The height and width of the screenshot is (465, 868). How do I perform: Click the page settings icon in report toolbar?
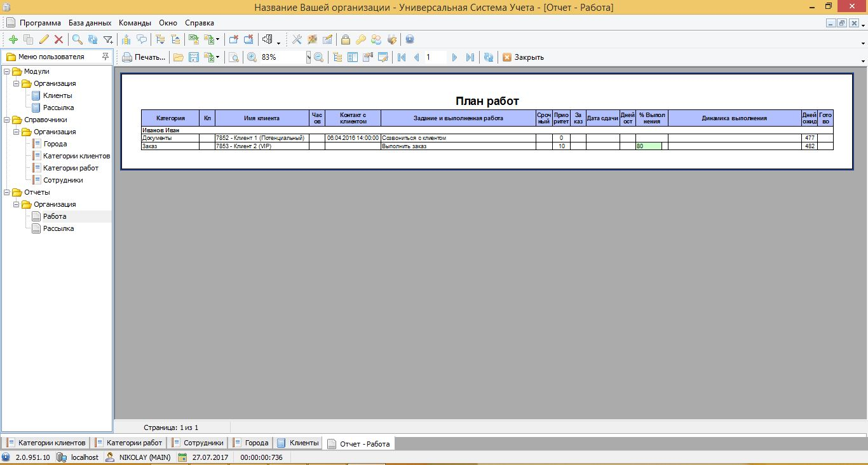click(368, 57)
